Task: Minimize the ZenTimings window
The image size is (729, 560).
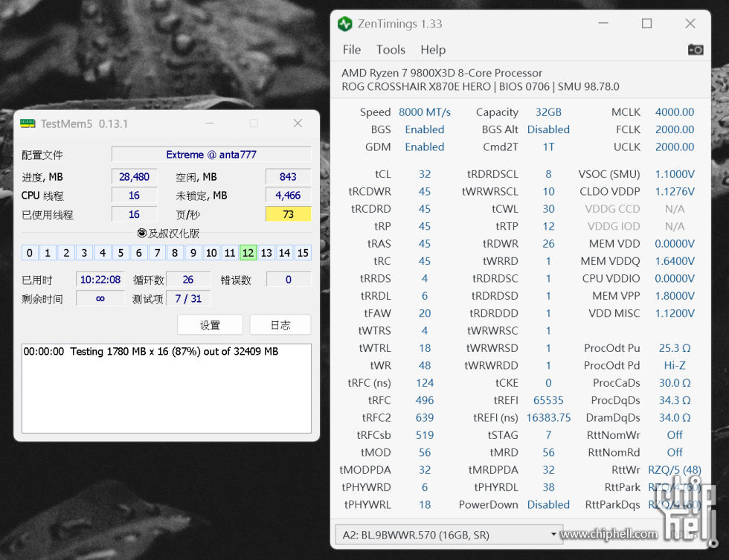Action: [x=603, y=23]
